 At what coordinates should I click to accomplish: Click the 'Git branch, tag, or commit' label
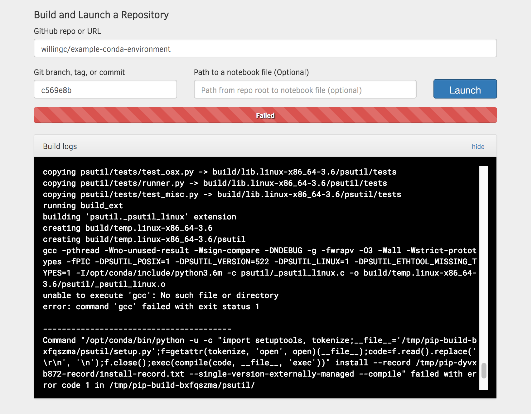(80, 72)
